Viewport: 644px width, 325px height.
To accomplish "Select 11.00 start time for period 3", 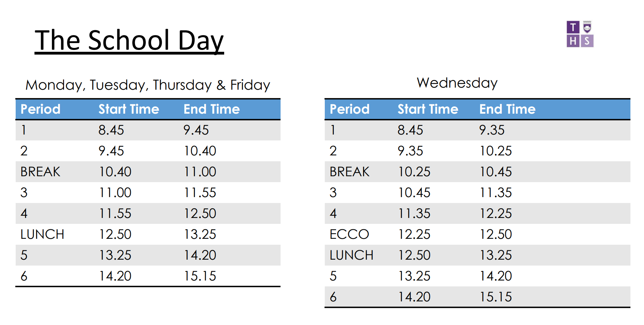I will [x=115, y=193].
